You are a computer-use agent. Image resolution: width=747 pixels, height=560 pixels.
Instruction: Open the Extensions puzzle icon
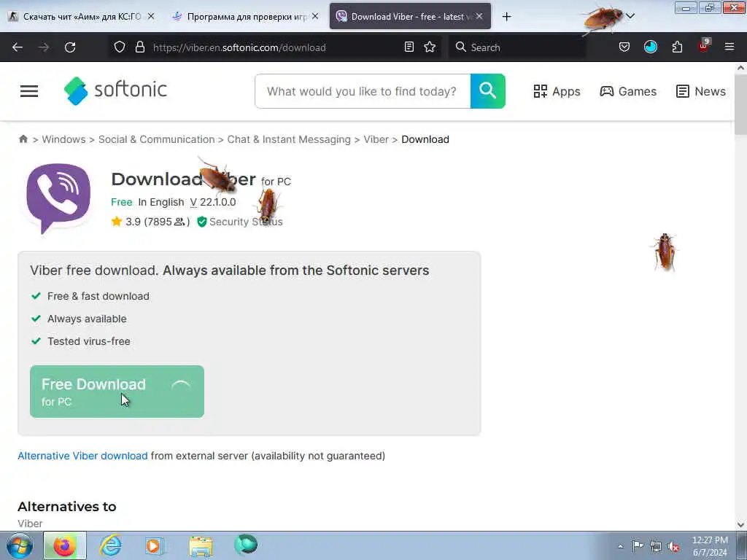[x=677, y=47]
